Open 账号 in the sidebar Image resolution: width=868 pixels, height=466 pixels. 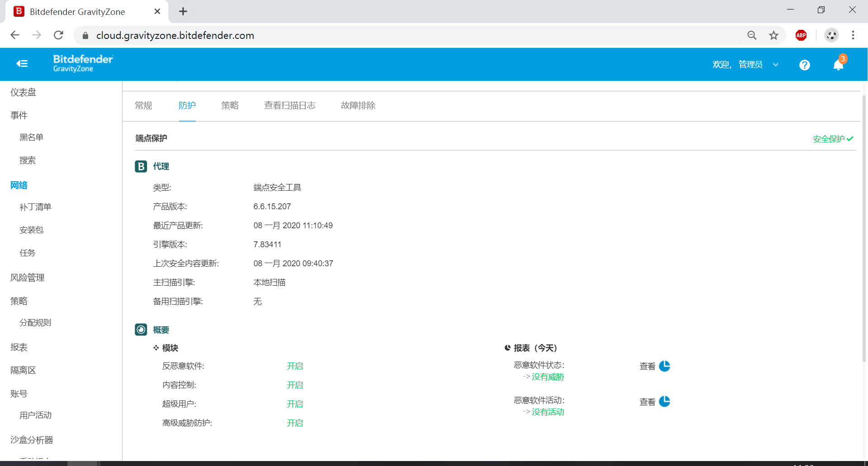[19, 394]
